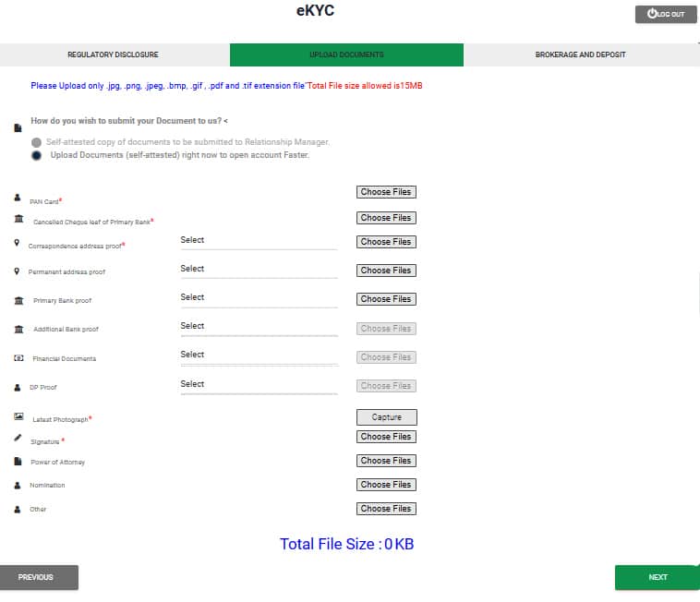The width and height of the screenshot is (700, 602).
Task: Click the 'Please Upload only .jpg' instruction text
Action: pyautogui.click(x=167, y=86)
